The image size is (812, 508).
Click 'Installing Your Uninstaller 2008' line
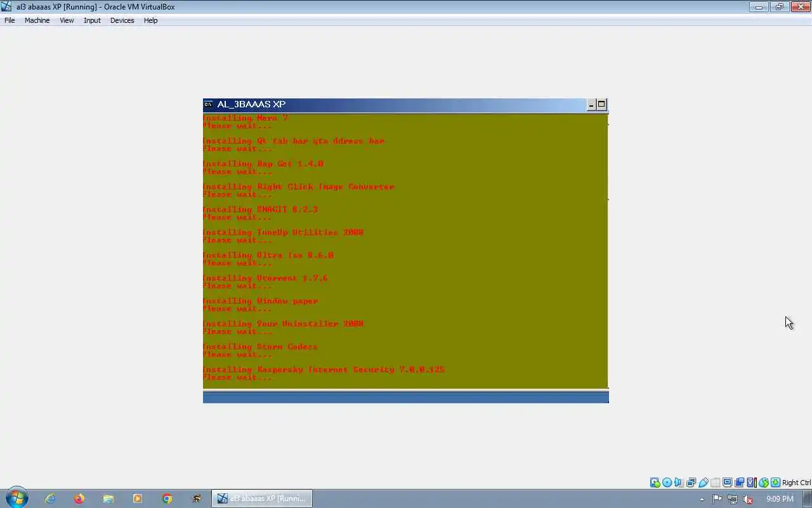pos(284,324)
